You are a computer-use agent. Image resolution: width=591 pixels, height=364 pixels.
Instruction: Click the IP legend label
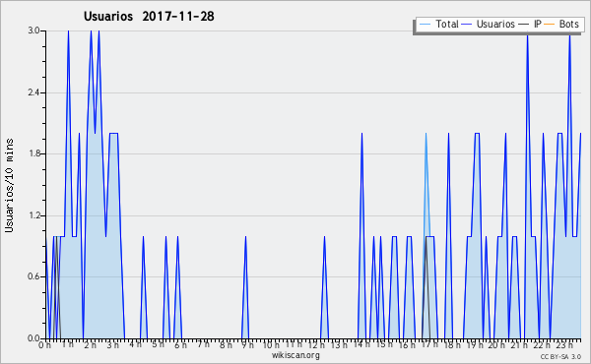click(x=538, y=24)
